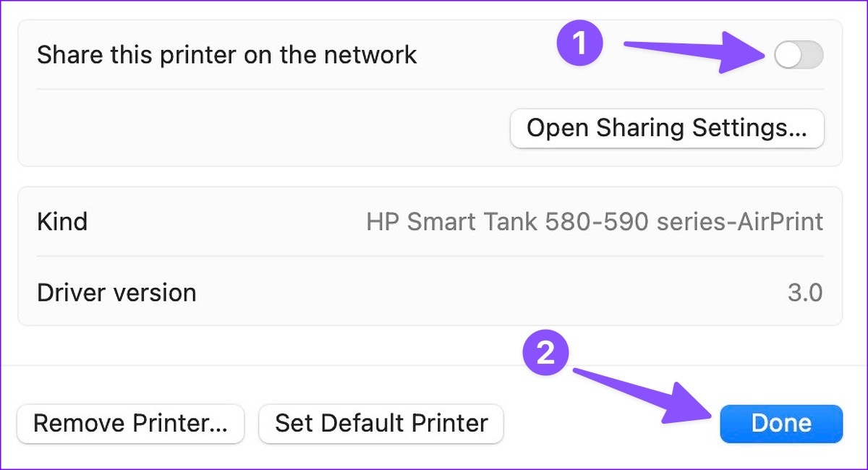Click the word "series-AirPrint" in Kind value
868x470 pixels.
point(739,221)
